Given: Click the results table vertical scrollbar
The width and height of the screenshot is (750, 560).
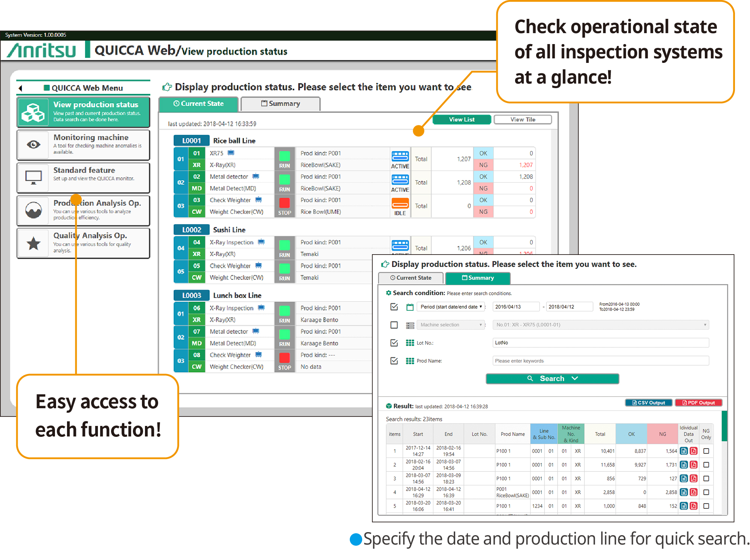Looking at the screenshot, I should [724, 426].
